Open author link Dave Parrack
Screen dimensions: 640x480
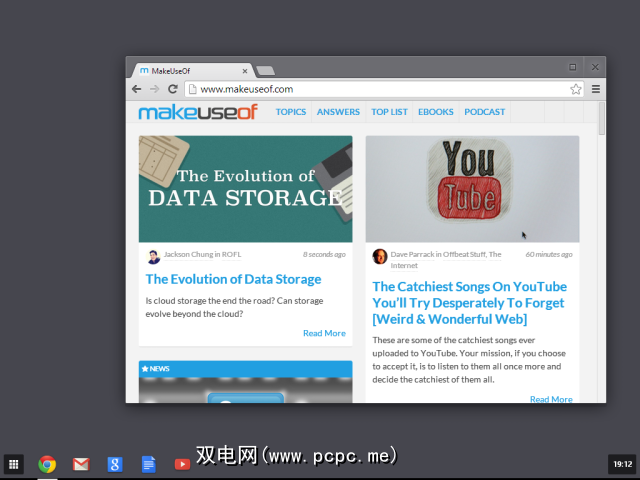point(412,254)
